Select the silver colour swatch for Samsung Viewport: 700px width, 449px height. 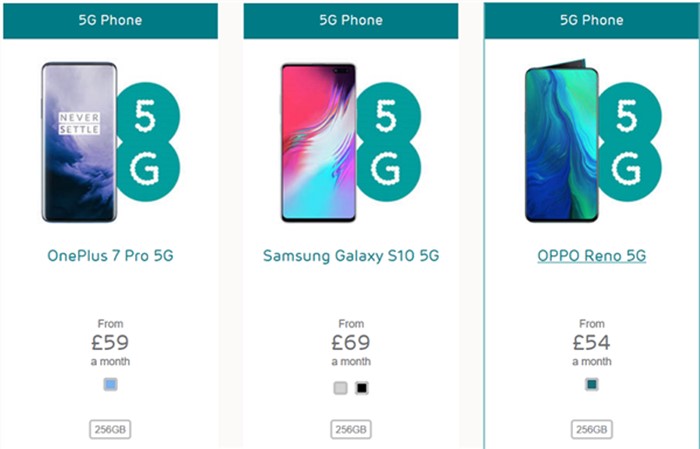click(x=341, y=388)
